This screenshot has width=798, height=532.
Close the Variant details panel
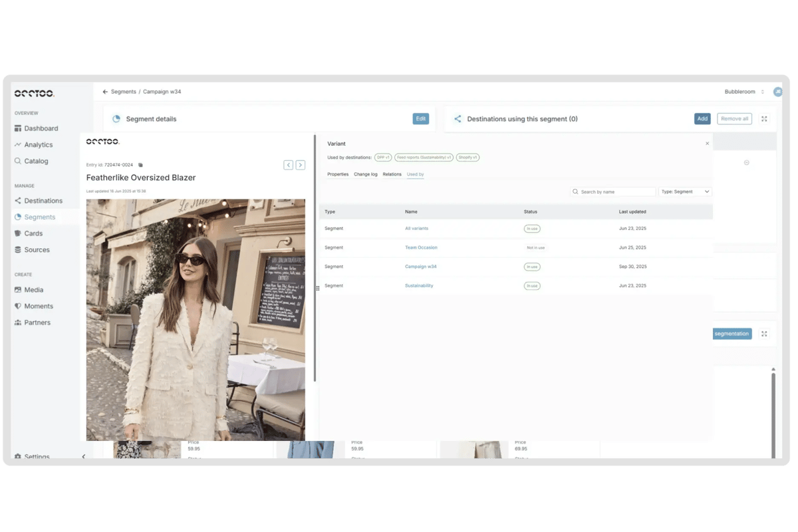click(x=707, y=144)
